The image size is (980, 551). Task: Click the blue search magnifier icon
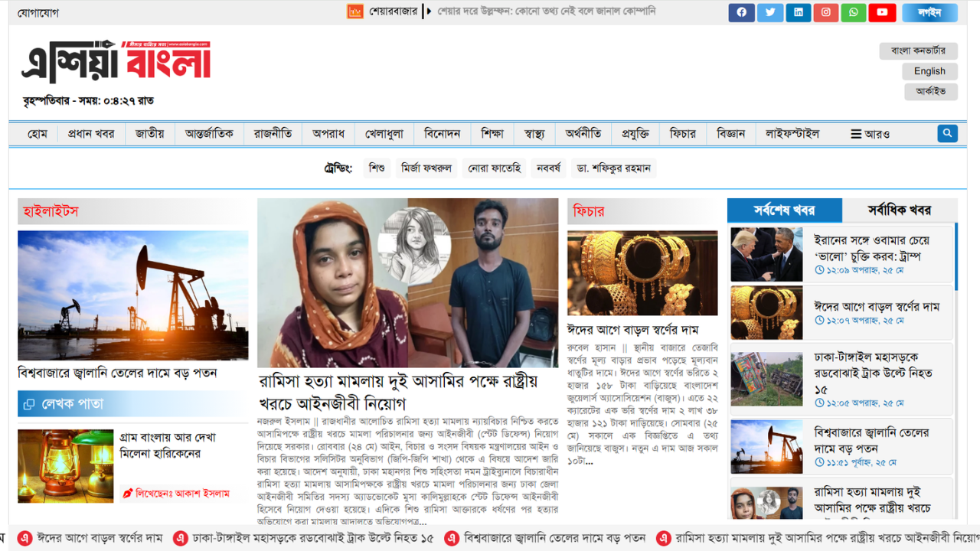pyautogui.click(x=947, y=133)
